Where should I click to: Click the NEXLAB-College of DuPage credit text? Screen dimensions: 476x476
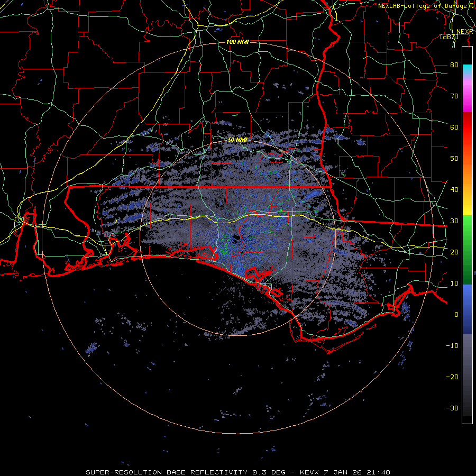[425, 6]
